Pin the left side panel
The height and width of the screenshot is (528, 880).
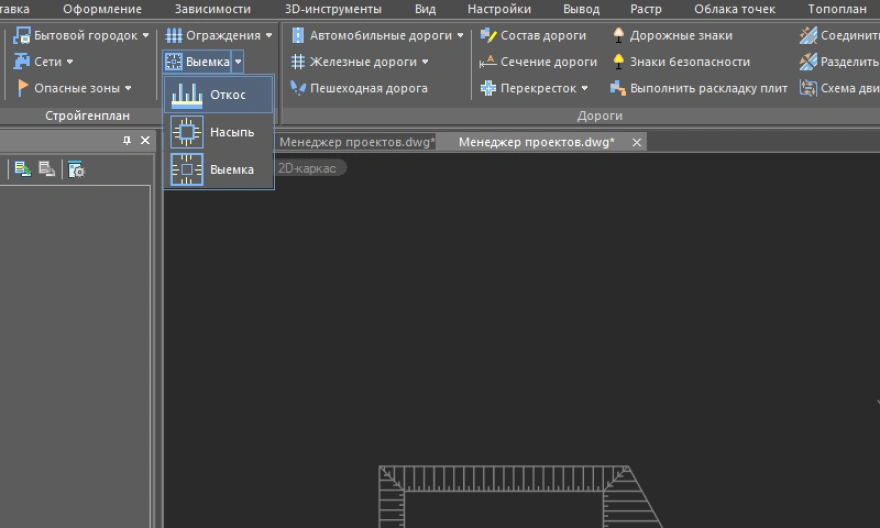click(127, 141)
